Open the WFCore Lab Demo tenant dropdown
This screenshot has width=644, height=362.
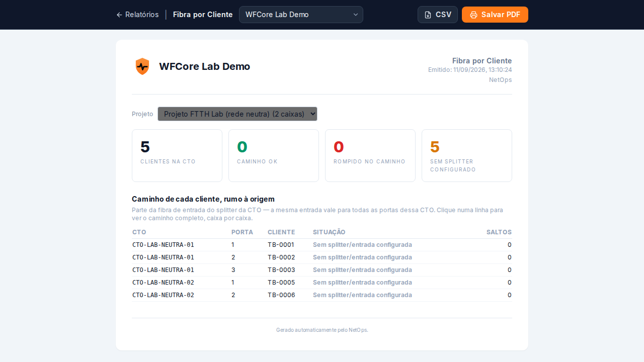[301, 15]
